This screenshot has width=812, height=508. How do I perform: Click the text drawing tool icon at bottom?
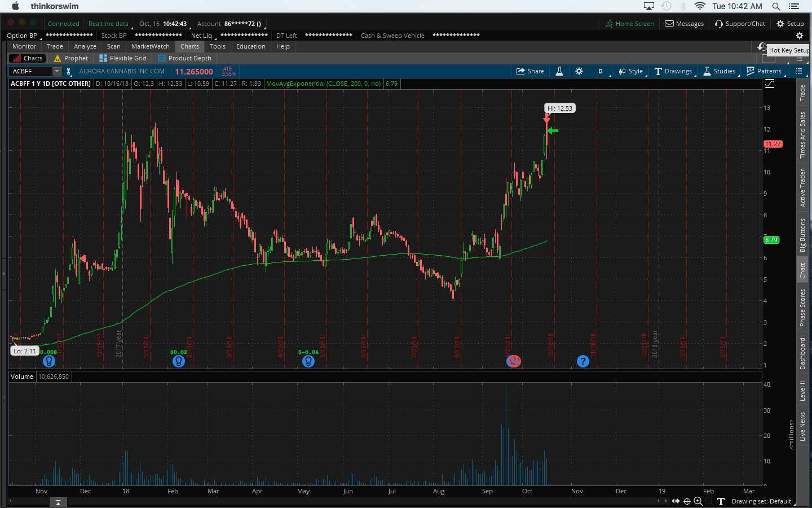tap(721, 501)
